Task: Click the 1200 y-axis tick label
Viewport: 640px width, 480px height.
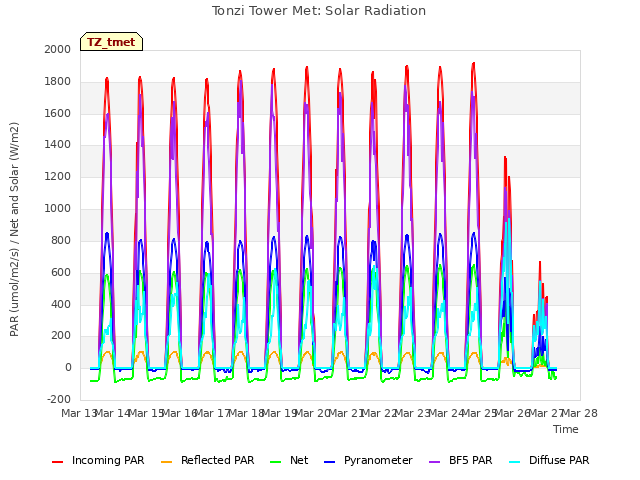Action: point(58,177)
